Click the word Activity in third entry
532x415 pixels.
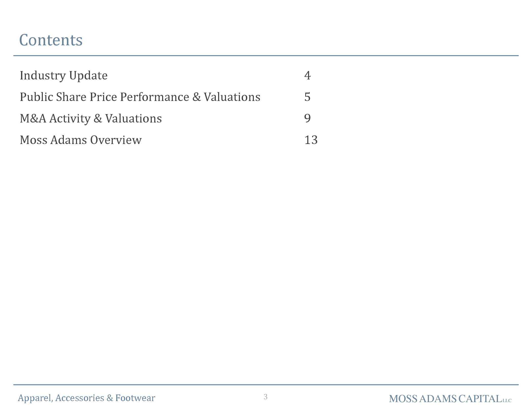[70, 119]
